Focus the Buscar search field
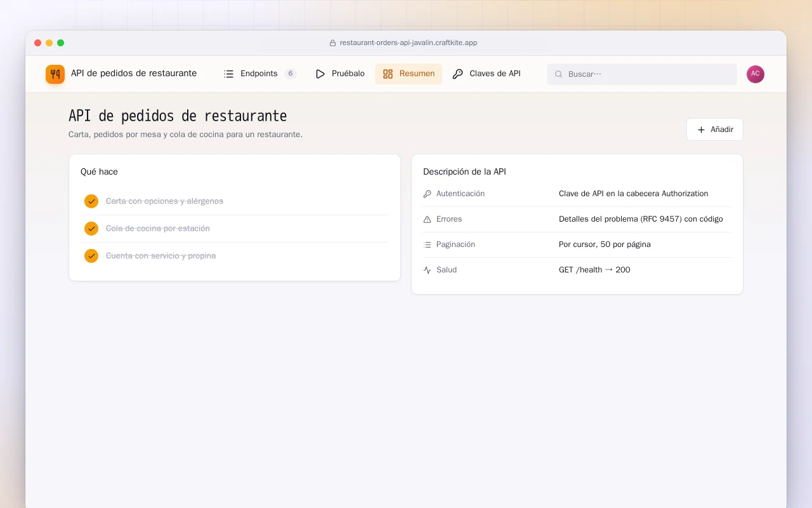812x508 pixels. coord(642,74)
